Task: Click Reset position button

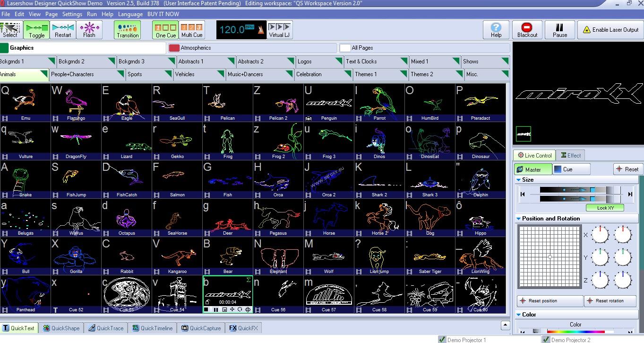Action: pyautogui.click(x=550, y=301)
